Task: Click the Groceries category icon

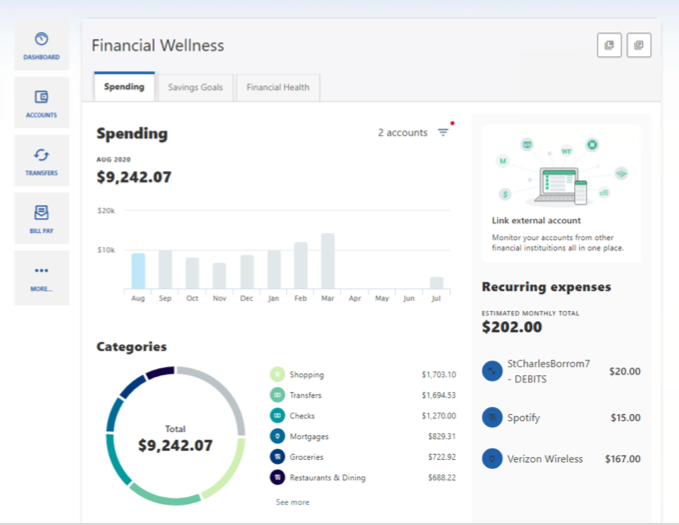Action: (277, 457)
